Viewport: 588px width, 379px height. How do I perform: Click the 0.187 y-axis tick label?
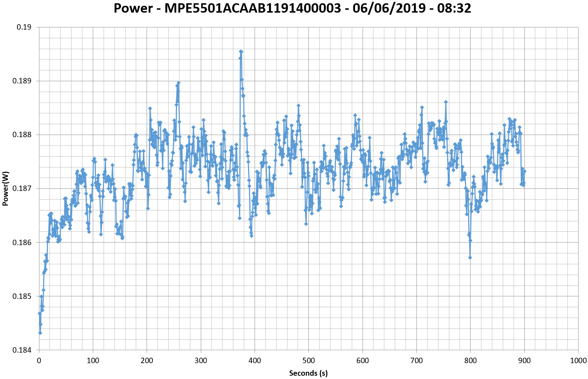pos(22,188)
